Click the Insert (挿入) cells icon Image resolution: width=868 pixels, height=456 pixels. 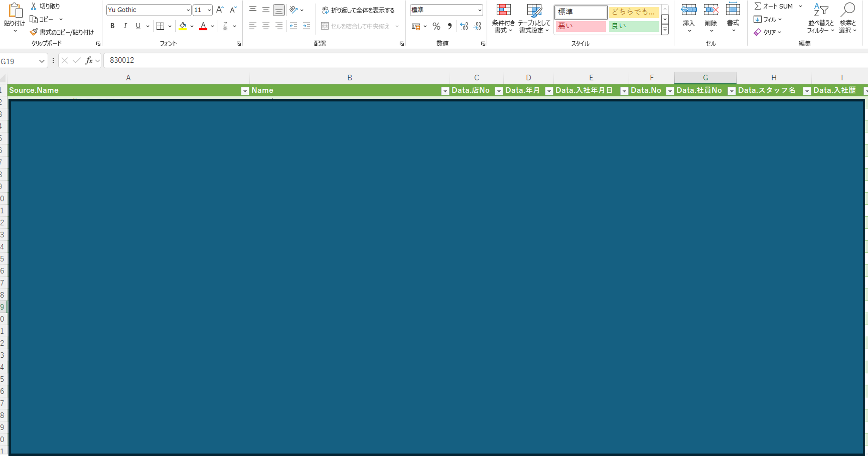tap(689, 10)
